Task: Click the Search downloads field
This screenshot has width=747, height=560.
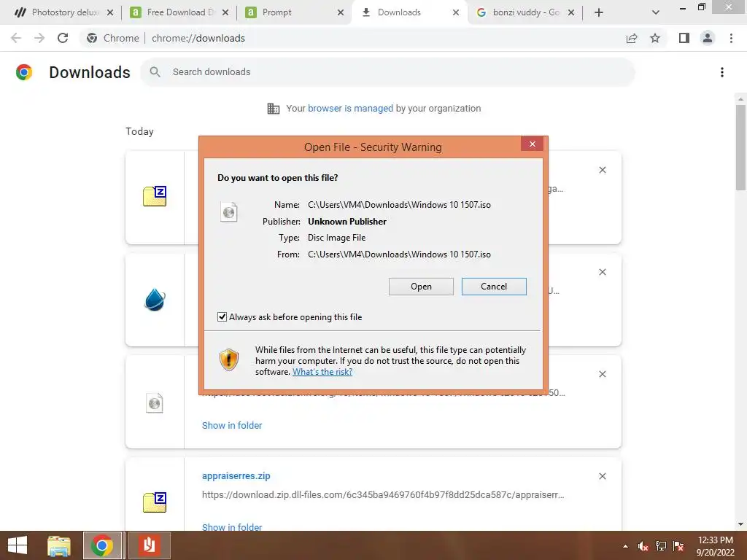Action: 388,72
